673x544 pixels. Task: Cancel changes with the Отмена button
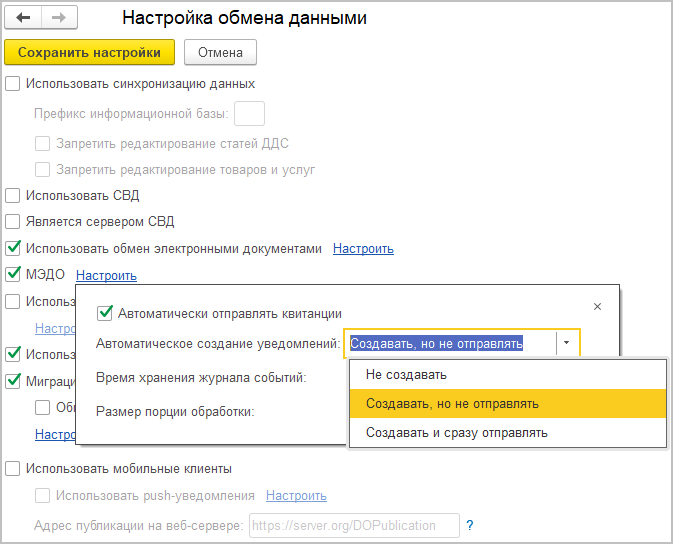[x=220, y=52]
